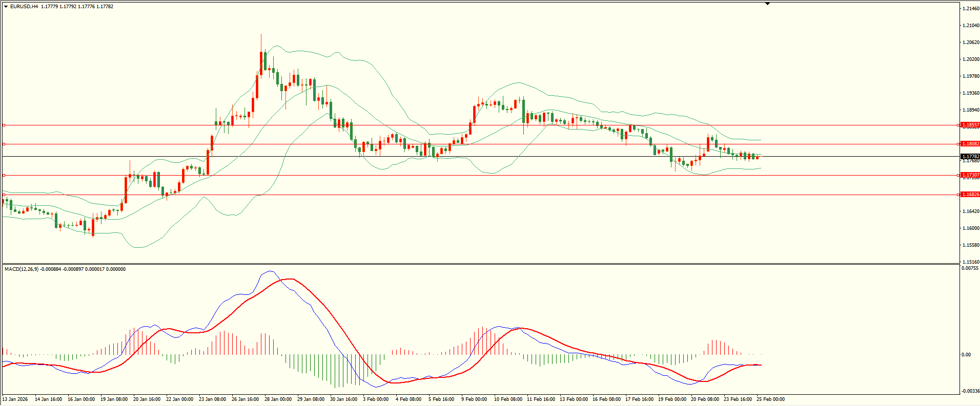Image resolution: width=980 pixels, height=406 pixels.
Task: Click left handle of the 1.17307 line
Action: tap(4, 175)
